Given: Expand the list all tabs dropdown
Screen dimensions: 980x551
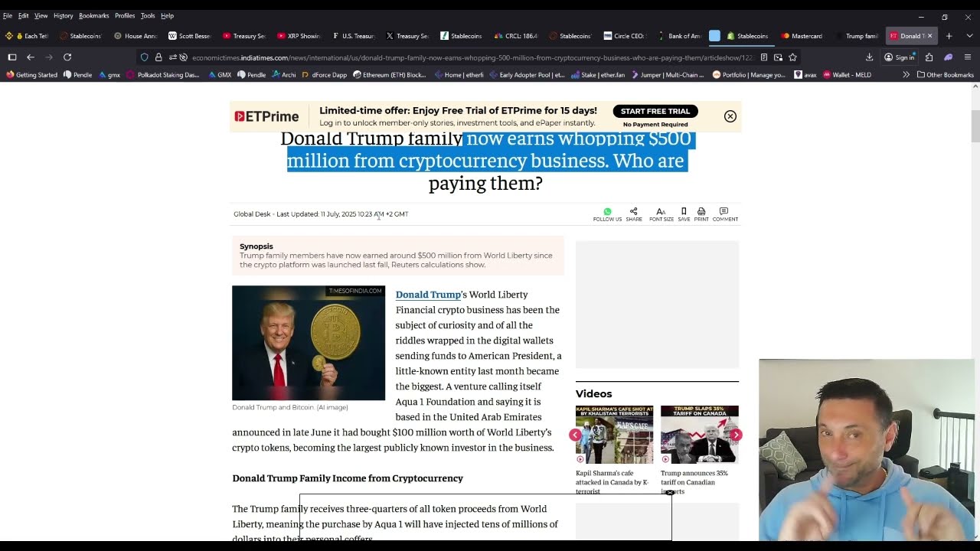Looking at the screenshot, I should [x=969, y=36].
